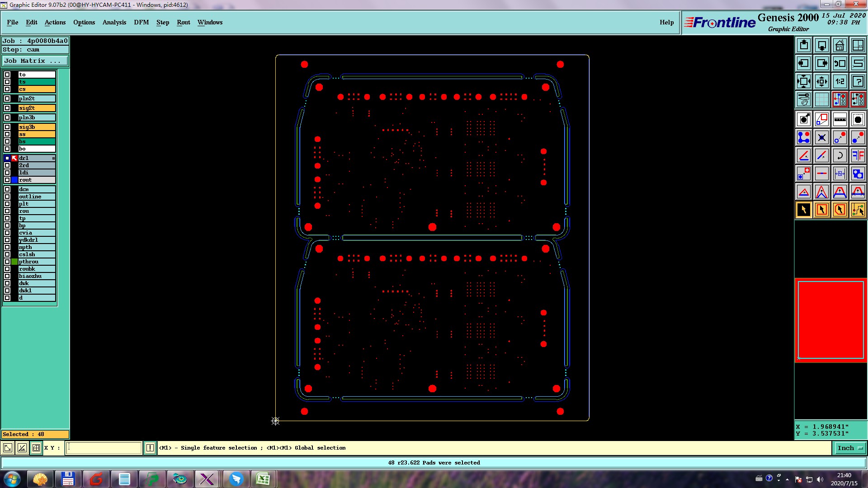
Task: Open the DFM menu
Action: (x=142, y=22)
